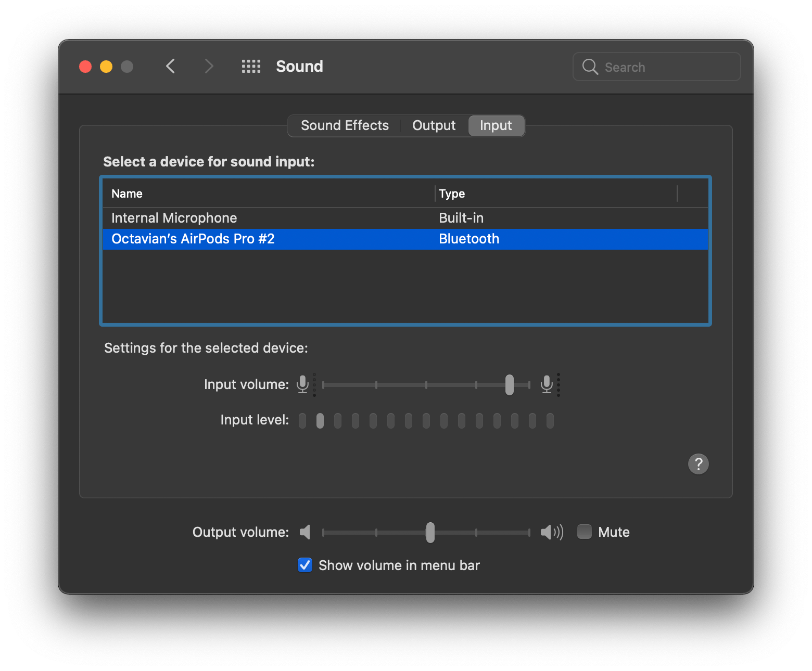Click the loud speaker icon beside Output volume

pyautogui.click(x=551, y=532)
